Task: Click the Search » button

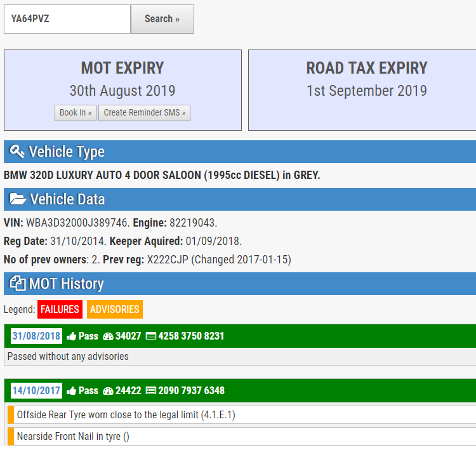Action: (162, 19)
